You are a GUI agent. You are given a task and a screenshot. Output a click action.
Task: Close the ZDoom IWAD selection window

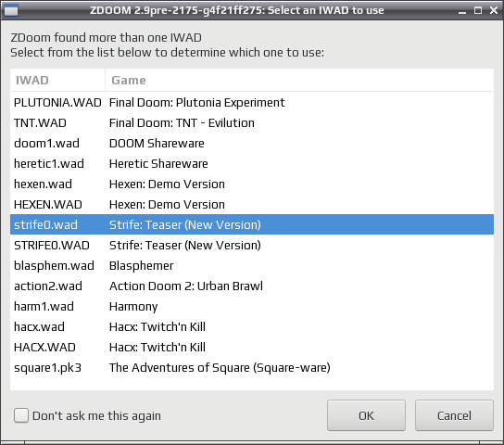494,10
